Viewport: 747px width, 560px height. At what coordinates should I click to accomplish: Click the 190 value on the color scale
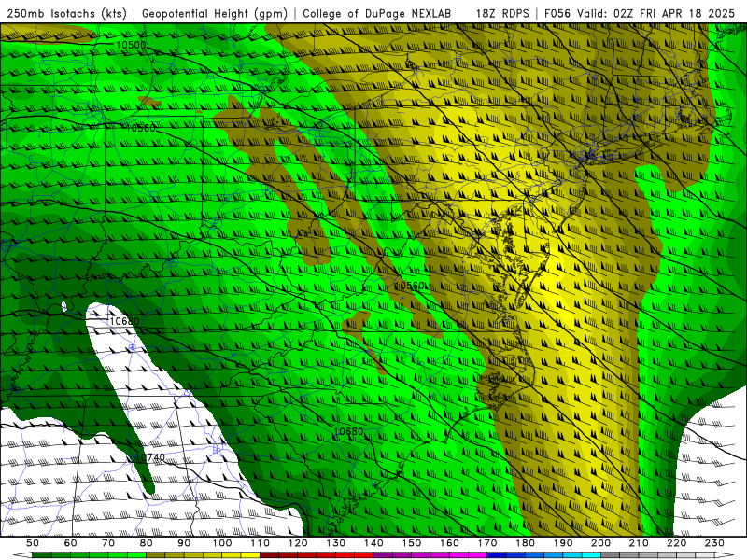click(563, 543)
